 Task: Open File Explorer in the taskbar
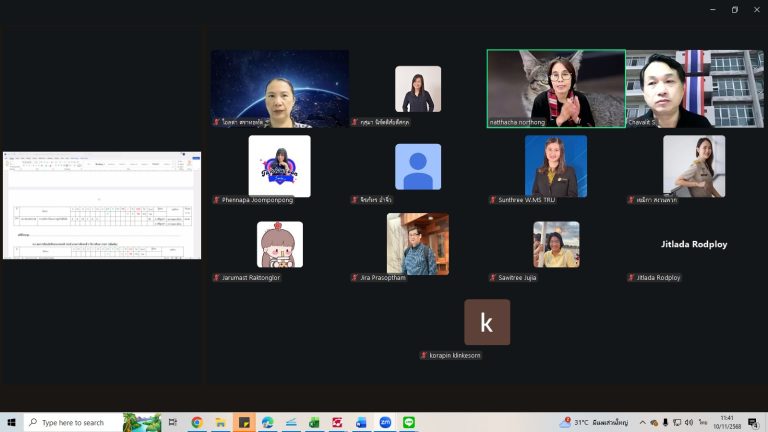220,423
